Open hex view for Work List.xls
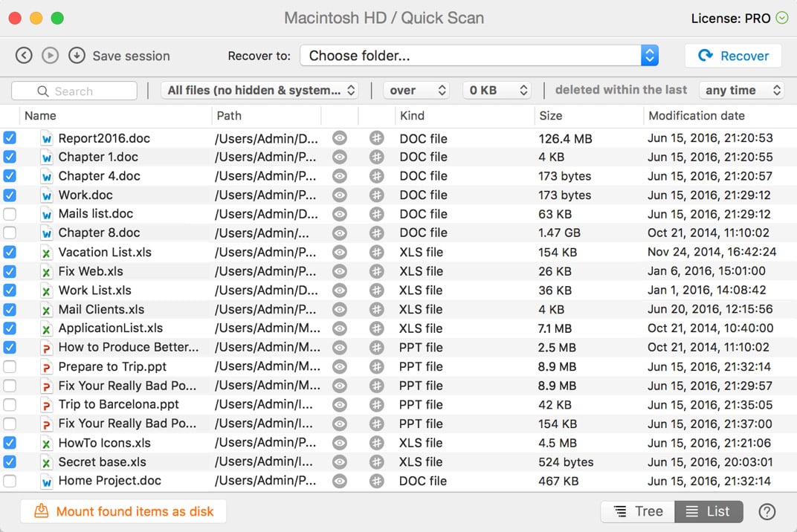The height and width of the screenshot is (532, 797). [377, 291]
